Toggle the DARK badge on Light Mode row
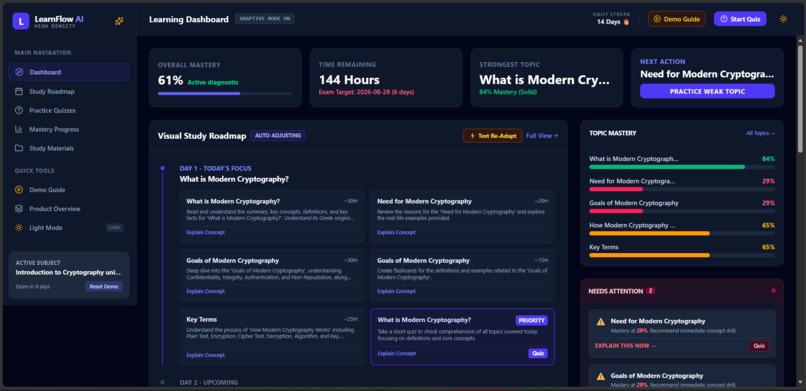Viewport: 806px width, 391px height. (114, 228)
